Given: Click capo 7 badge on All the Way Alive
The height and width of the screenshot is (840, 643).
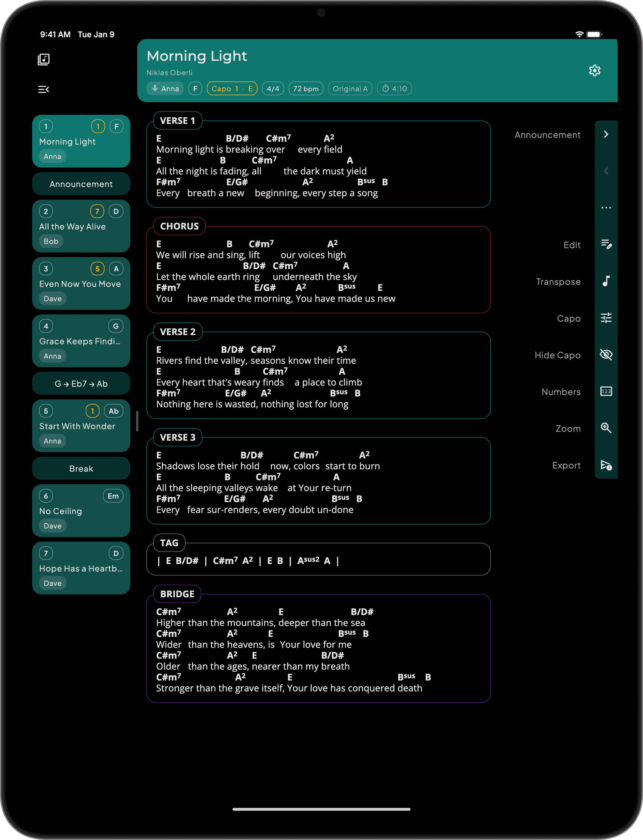Looking at the screenshot, I should 97,211.
